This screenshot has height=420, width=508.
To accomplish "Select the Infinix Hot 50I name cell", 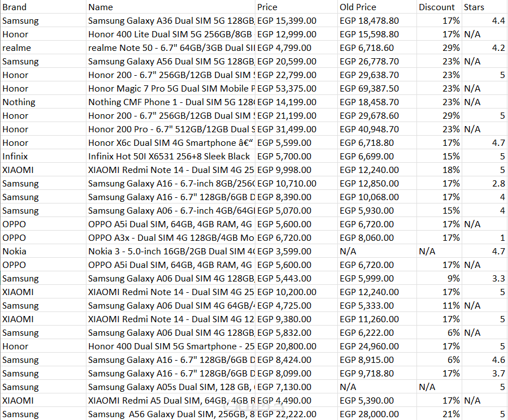I will tap(169, 157).
